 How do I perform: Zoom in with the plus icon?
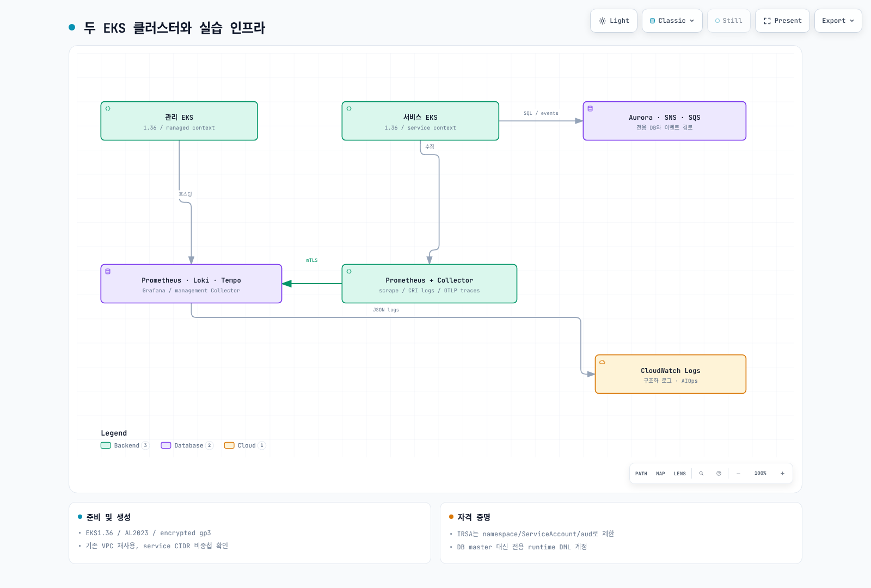click(x=782, y=474)
